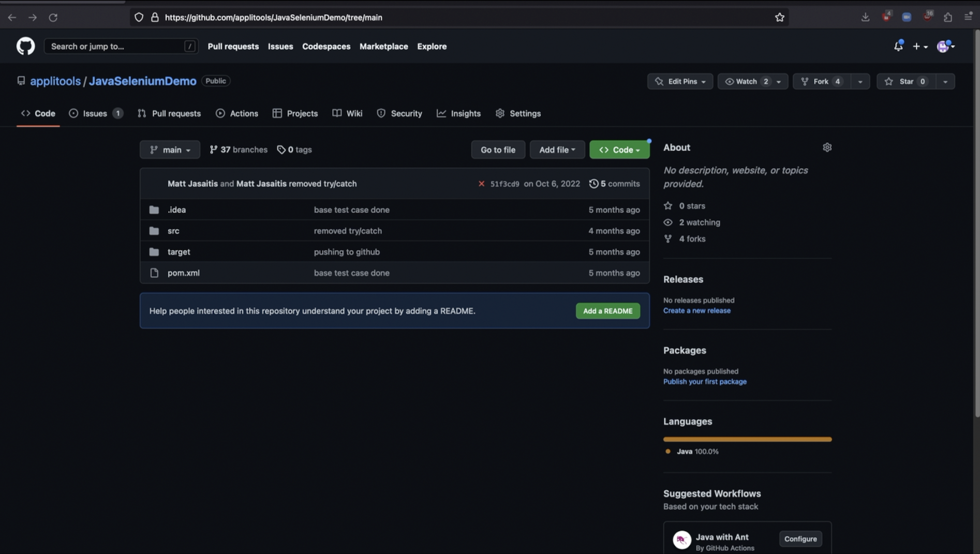Viewport: 980px width, 554px height.
Task: Expand the fork options arrow
Action: [860, 81]
